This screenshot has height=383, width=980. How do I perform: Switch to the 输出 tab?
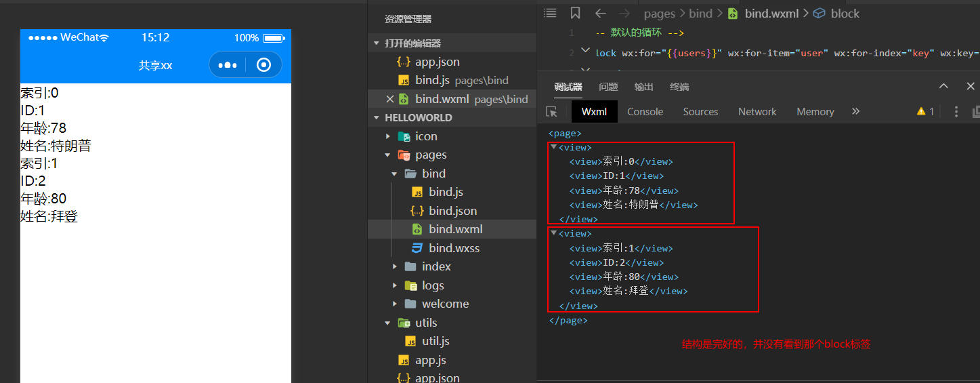click(x=643, y=87)
